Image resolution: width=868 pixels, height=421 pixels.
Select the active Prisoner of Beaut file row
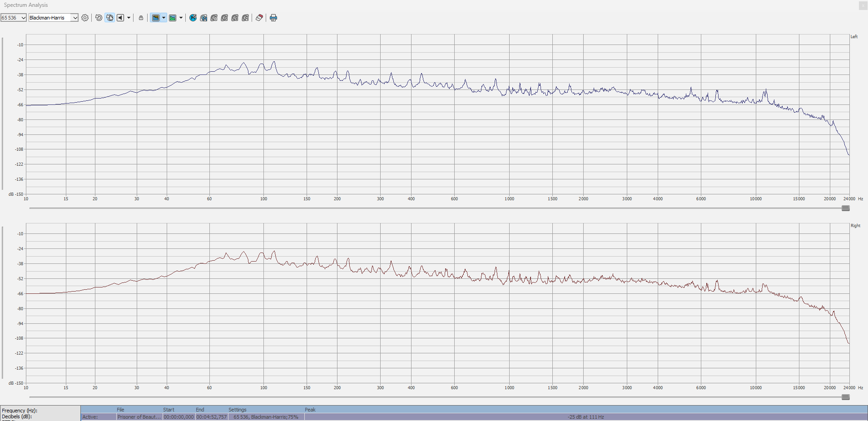coord(139,417)
